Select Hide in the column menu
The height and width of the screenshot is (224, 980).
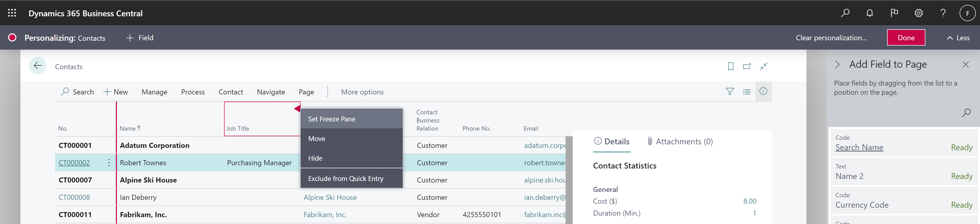[315, 158]
